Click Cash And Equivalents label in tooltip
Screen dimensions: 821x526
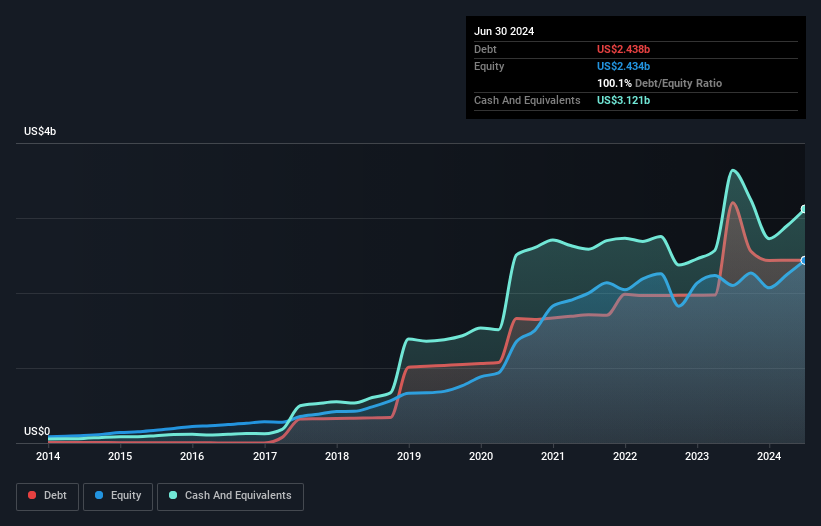(x=527, y=100)
